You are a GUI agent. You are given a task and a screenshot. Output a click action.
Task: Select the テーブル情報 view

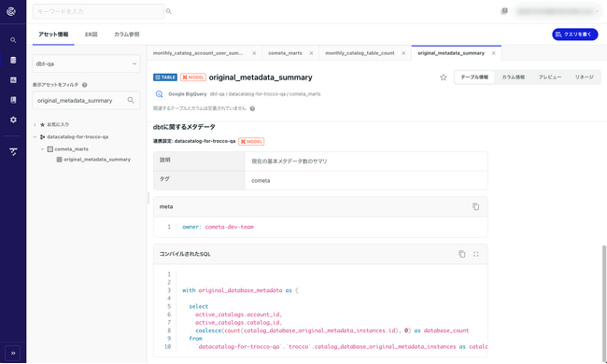[474, 77]
